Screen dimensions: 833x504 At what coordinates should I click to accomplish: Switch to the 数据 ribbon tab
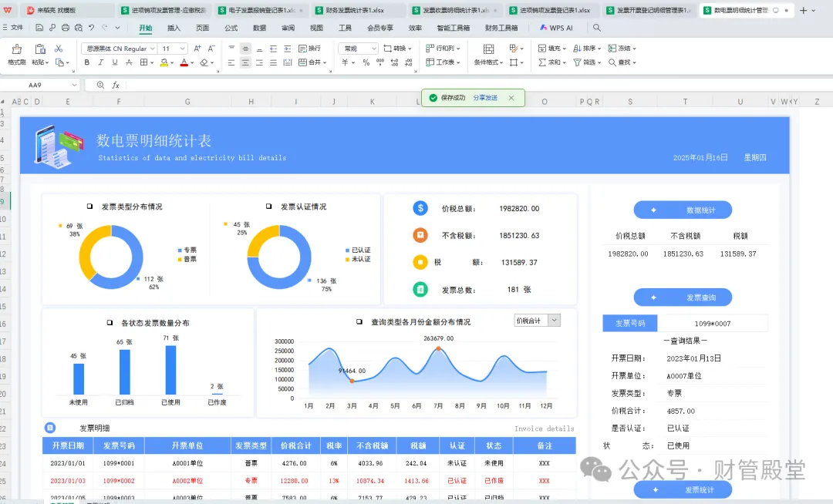[259, 28]
